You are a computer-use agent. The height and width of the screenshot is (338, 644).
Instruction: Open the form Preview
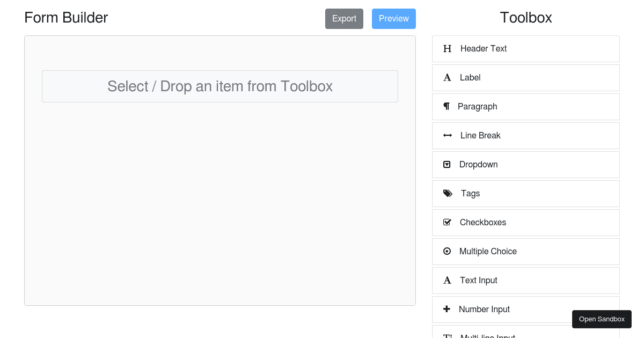tap(393, 18)
